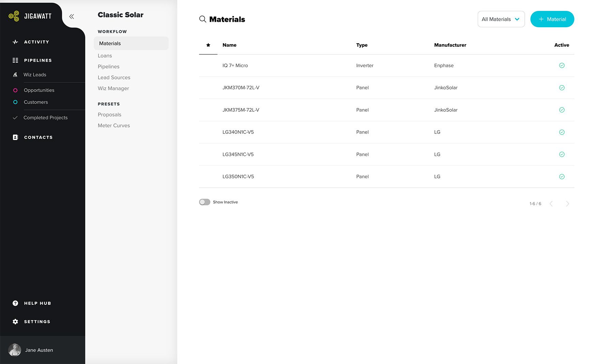Go to next page arrow
596x364 pixels.
tap(567, 204)
